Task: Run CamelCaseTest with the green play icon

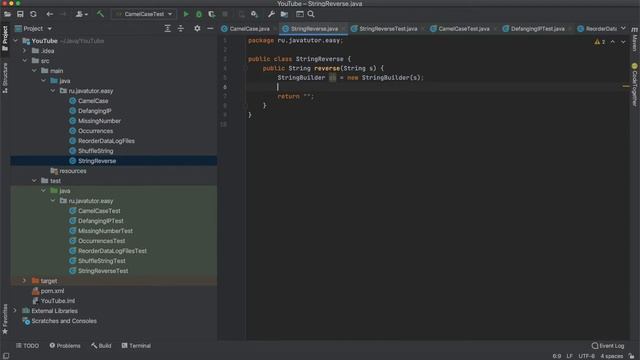Action: [x=186, y=14]
